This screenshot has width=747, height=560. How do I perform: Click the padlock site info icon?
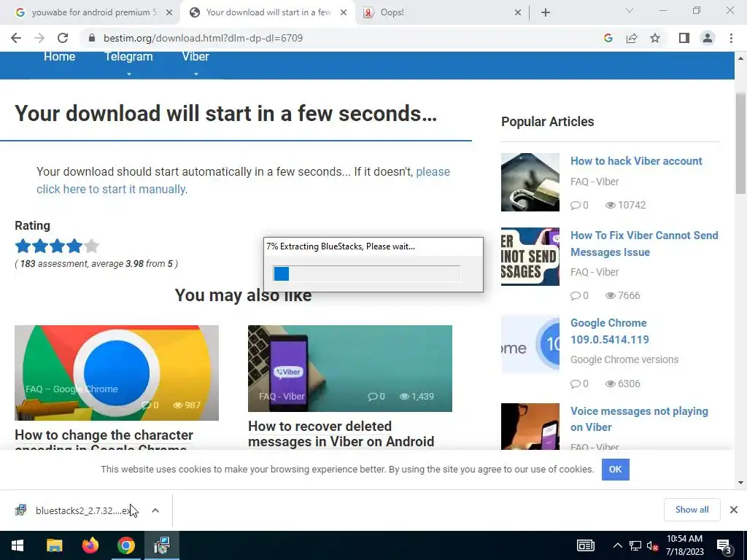pyautogui.click(x=91, y=38)
